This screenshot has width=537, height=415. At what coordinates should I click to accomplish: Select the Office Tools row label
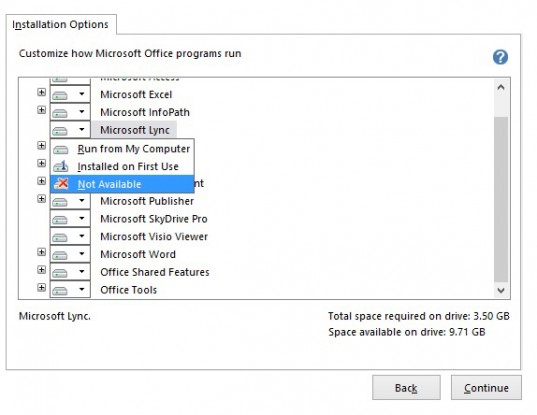(128, 290)
